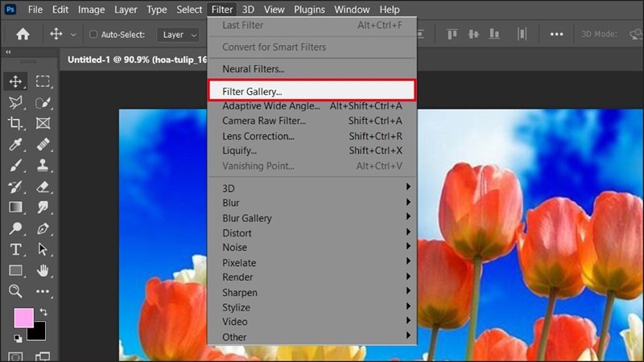This screenshot has height=362, width=644.
Task: Select the Healing Brush tool
Action: [x=43, y=145]
